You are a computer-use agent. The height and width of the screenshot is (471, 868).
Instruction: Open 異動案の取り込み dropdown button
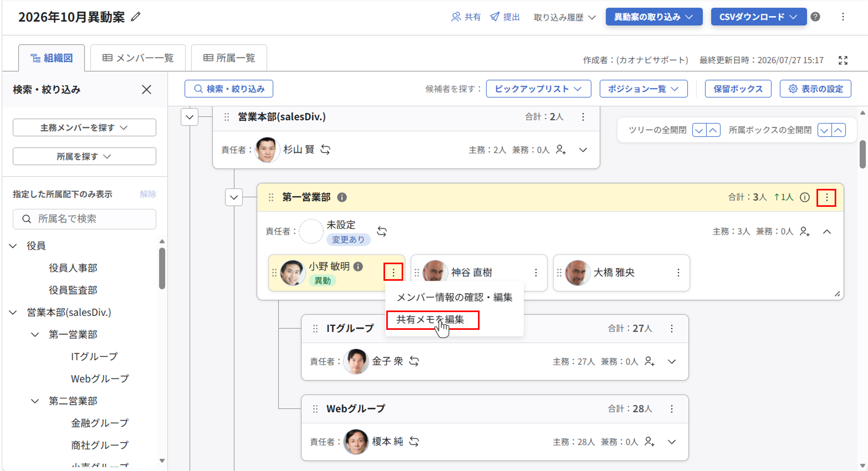pyautogui.click(x=654, y=17)
